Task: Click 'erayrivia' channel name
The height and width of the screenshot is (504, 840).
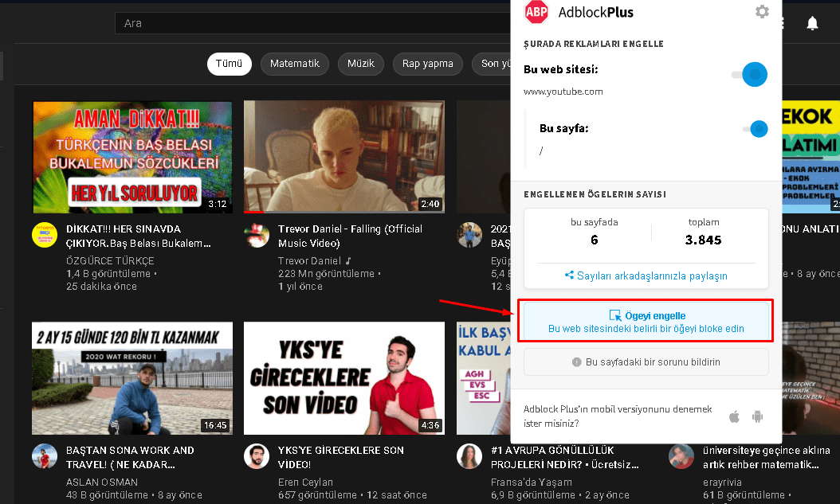Action: coord(722,482)
